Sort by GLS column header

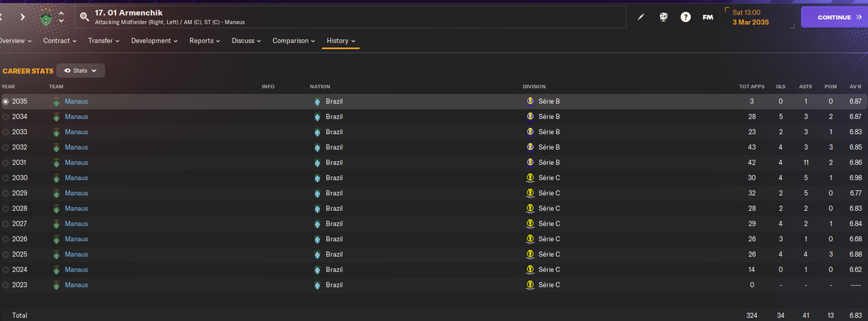(x=780, y=87)
